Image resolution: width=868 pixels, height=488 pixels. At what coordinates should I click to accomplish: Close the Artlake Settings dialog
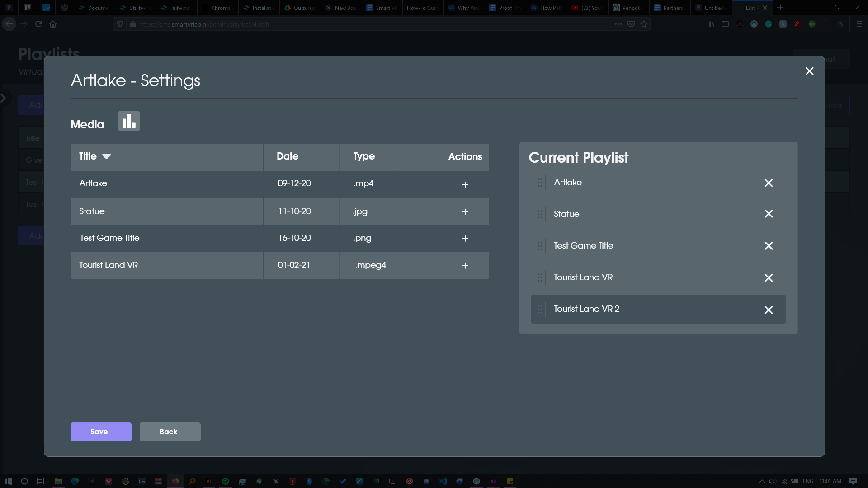[x=809, y=71]
